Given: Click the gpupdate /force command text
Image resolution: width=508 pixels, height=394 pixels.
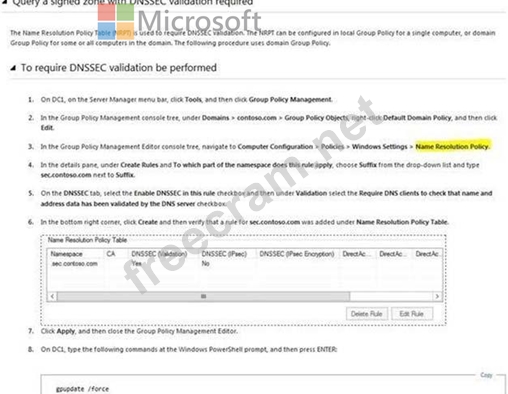Looking at the screenshot, I should [x=82, y=389].
